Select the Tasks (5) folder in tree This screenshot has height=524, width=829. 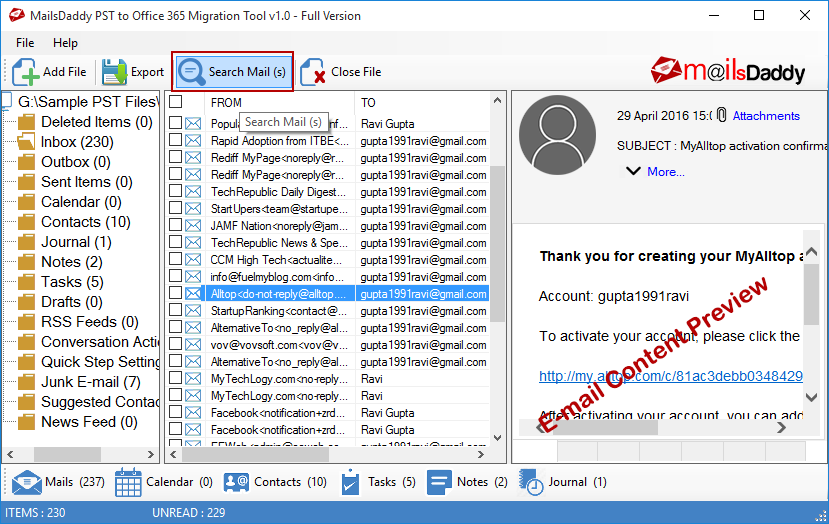pos(72,282)
